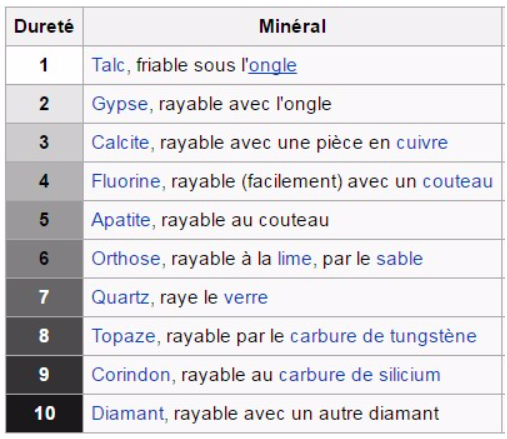Viewport: 507px width, 439px height.
Task: Open the Talc link
Action: click(108, 65)
